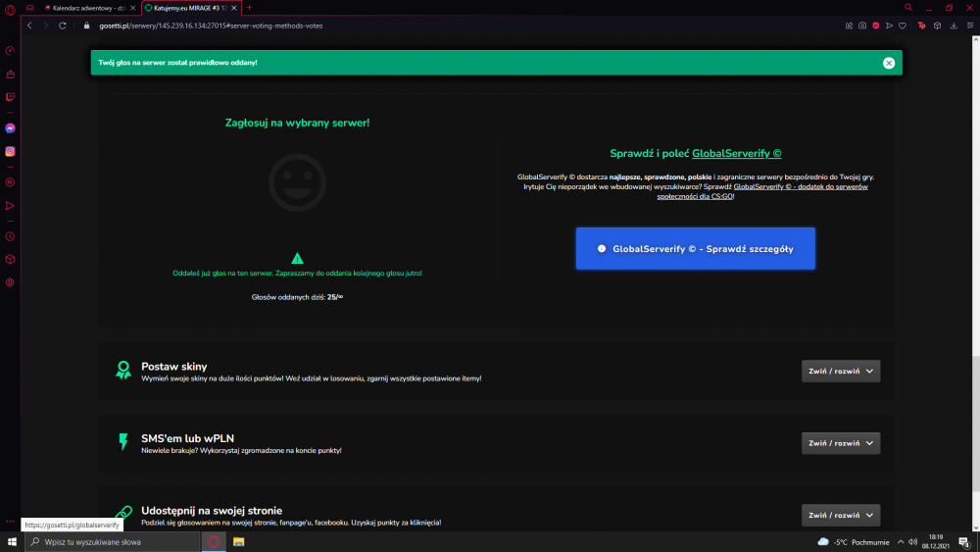
Task: Click the gosetti.pl address bar
Action: point(212,25)
